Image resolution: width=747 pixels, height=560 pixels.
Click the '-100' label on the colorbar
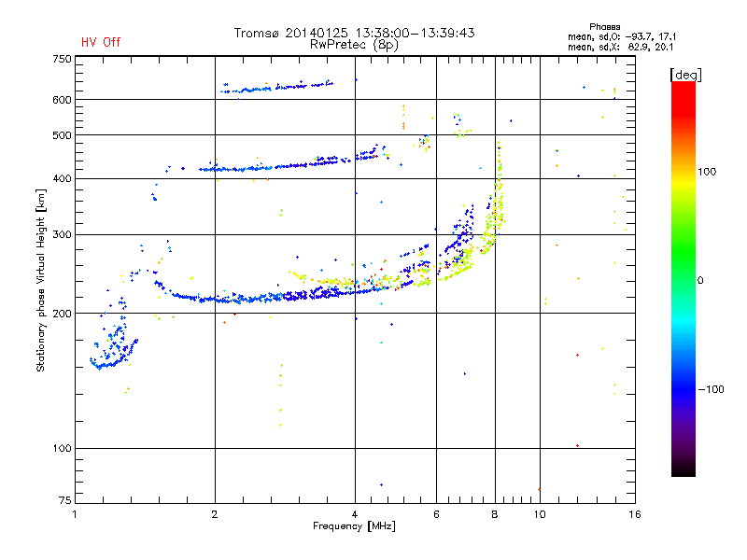point(711,389)
